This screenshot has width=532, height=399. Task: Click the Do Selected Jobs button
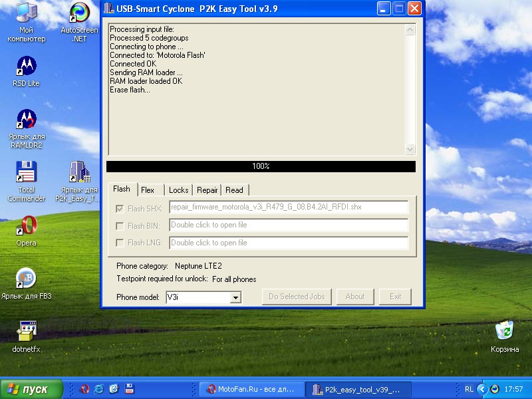pyautogui.click(x=297, y=297)
